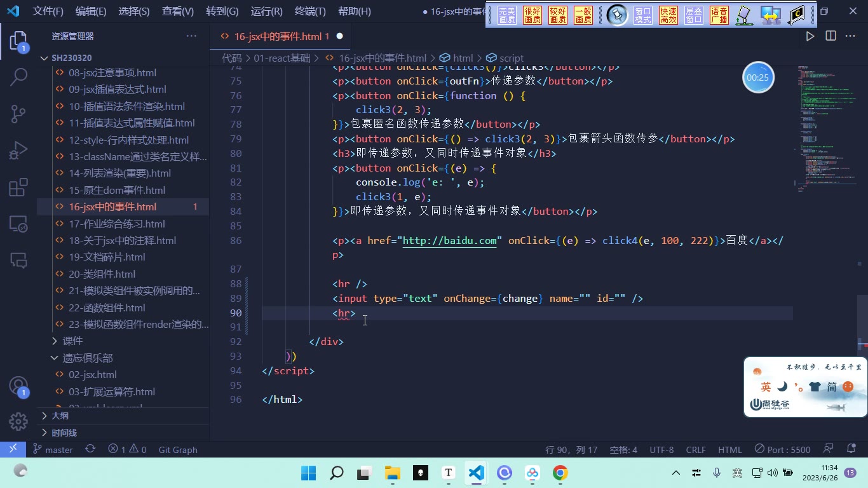Image resolution: width=868 pixels, height=488 pixels.
Task: Click the master branch in status bar
Action: [x=53, y=449]
